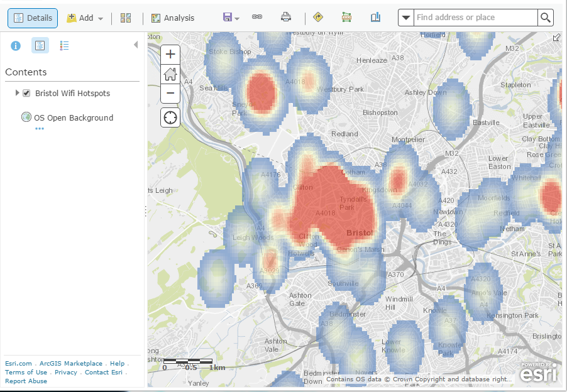The height and width of the screenshot is (392, 567).
Task: Open the Add menu
Action: point(85,18)
